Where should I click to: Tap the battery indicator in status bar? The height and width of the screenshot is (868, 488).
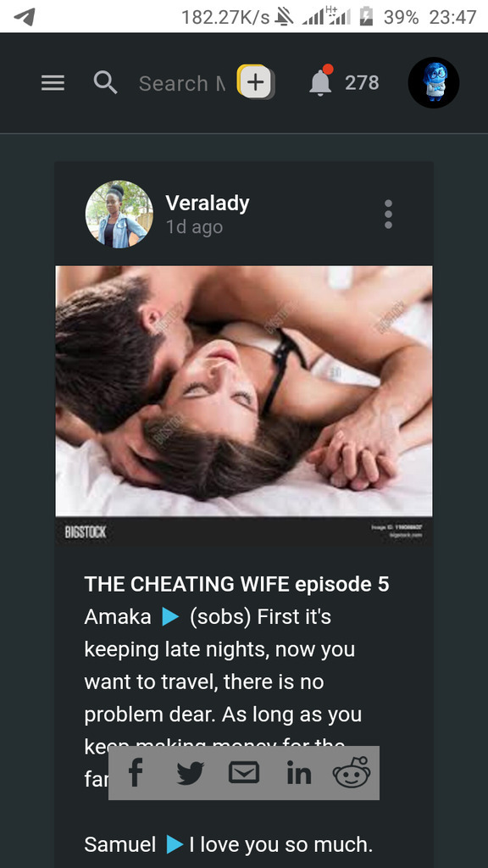click(366, 17)
